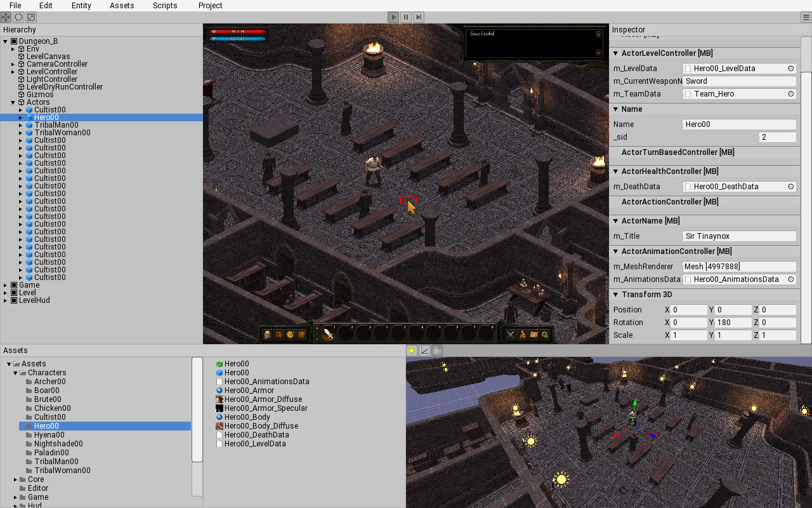Open the m_DeathData object picker
Image resolution: width=812 pixels, height=508 pixels.
coord(791,187)
